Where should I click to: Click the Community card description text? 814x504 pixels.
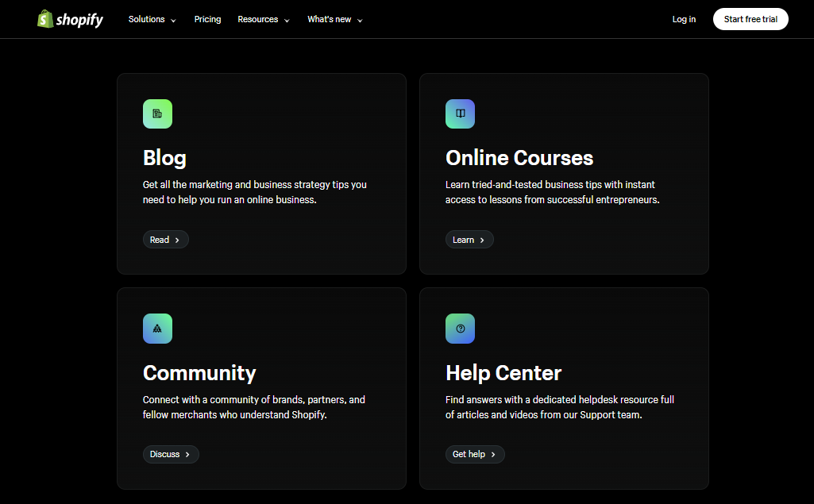[x=253, y=407]
